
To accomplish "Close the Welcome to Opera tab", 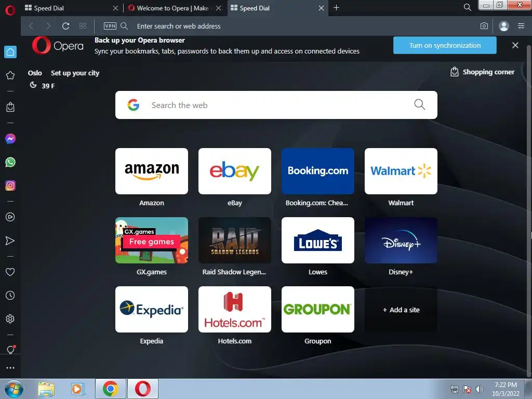I will [219, 8].
